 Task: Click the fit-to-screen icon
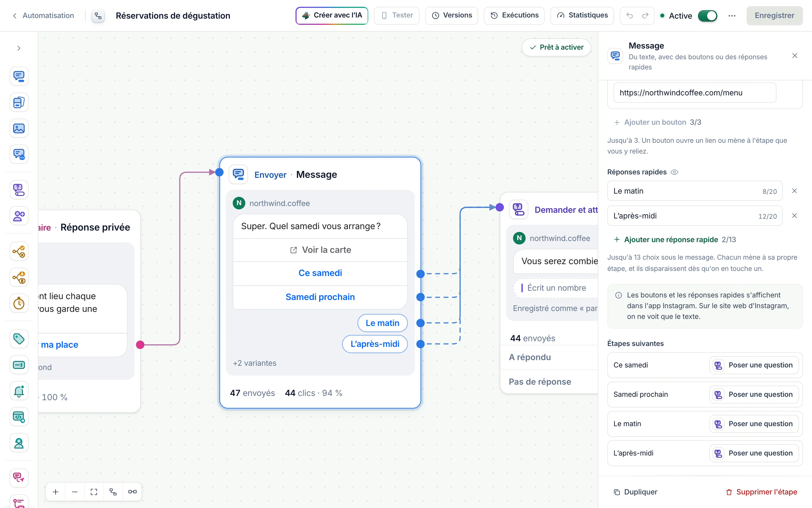[94, 492]
